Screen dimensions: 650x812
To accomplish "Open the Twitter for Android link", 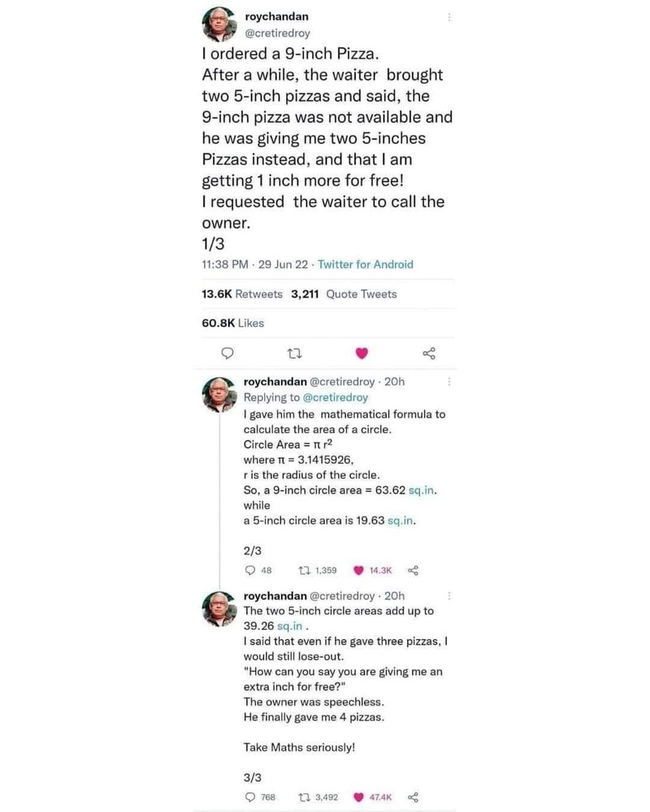I will 365,265.
